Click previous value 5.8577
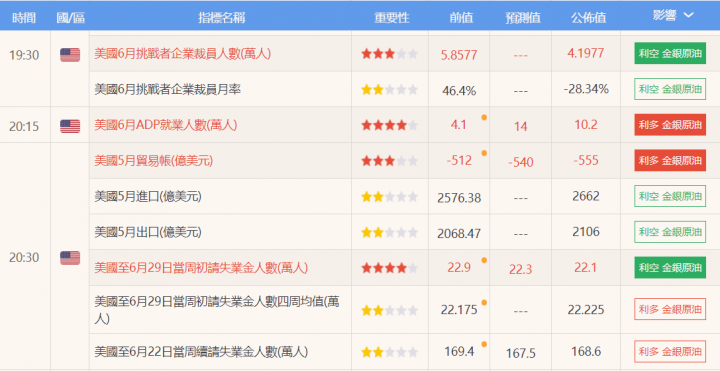This screenshot has height=371, width=720. coord(459,55)
